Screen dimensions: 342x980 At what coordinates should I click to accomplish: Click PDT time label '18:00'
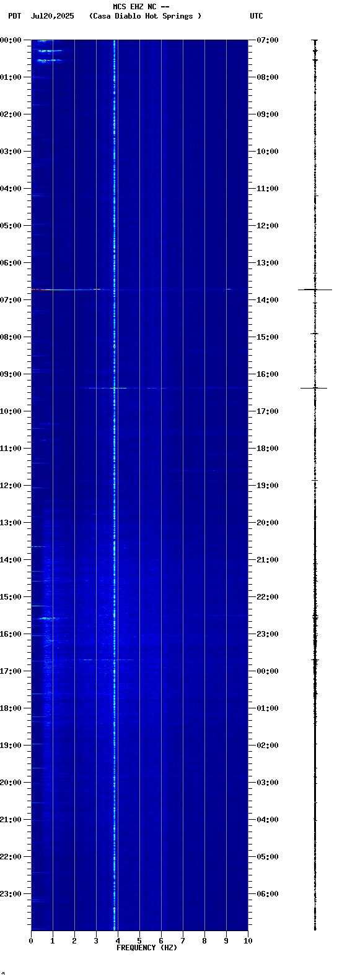(11, 708)
